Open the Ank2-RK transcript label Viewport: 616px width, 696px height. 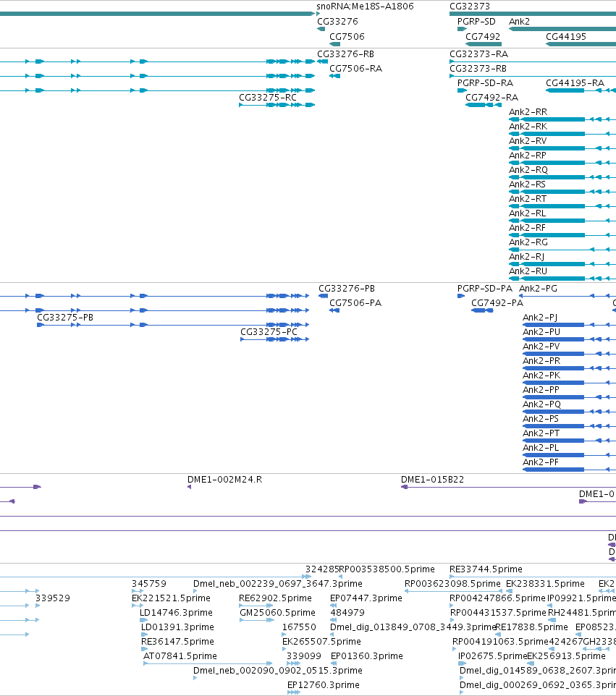pos(528,127)
